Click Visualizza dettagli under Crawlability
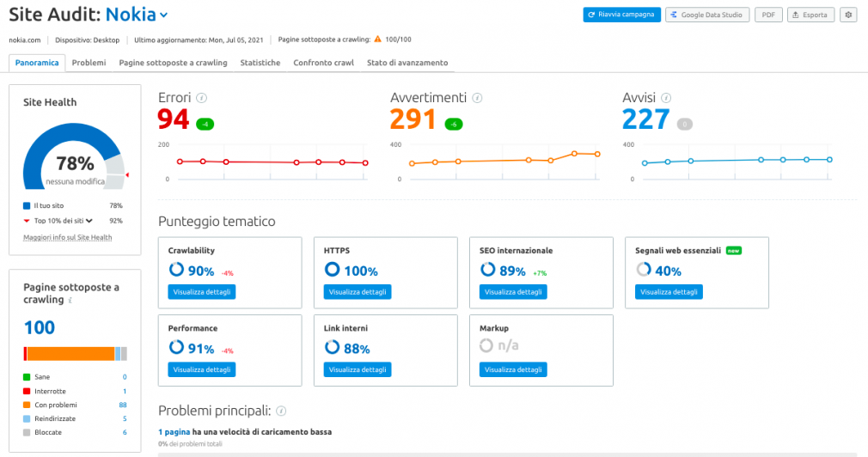The image size is (868, 457). click(201, 292)
